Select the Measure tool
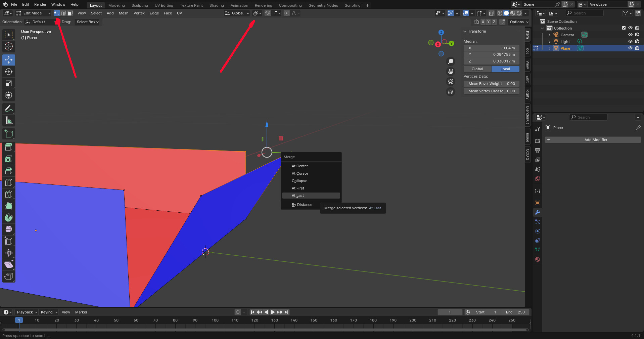 [x=9, y=121]
